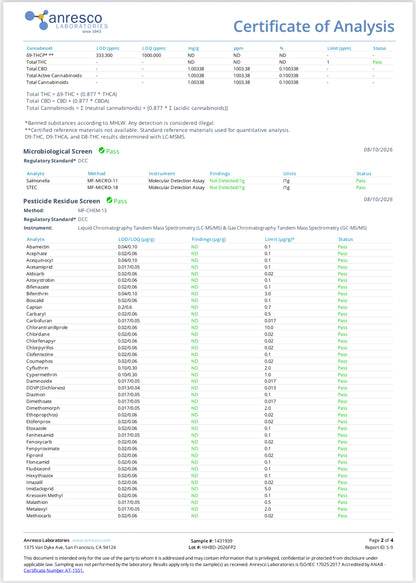Screen dimensions: 416x583
Task: Select the Diazinon analyte name
Action: [36, 394]
